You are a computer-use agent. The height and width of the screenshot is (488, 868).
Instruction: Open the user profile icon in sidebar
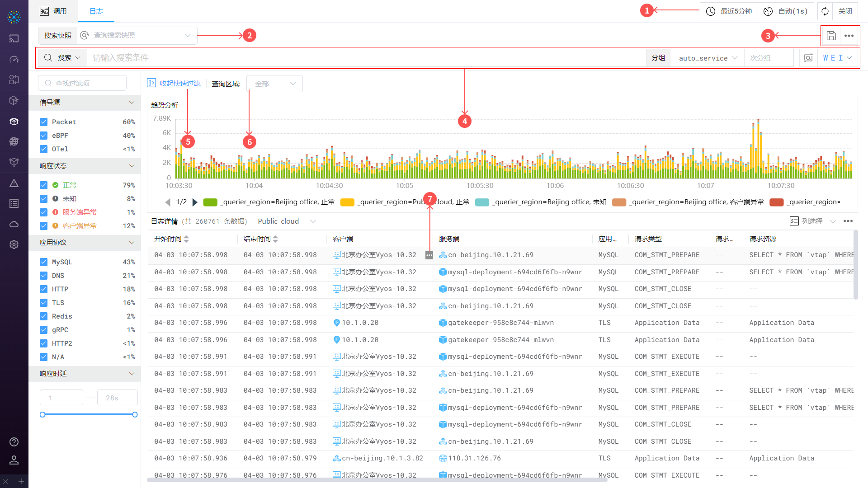[x=14, y=460]
